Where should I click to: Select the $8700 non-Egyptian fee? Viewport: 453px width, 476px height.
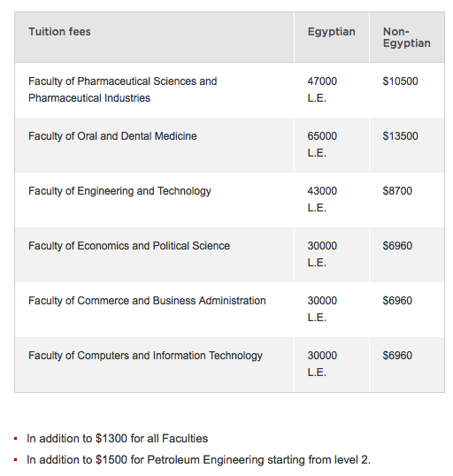pos(397,191)
